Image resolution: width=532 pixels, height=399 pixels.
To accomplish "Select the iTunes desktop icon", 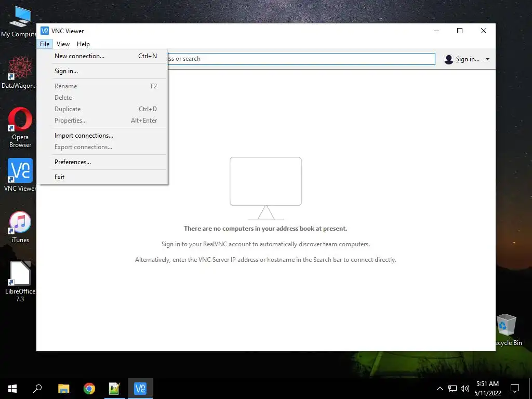I will tap(20, 227).
